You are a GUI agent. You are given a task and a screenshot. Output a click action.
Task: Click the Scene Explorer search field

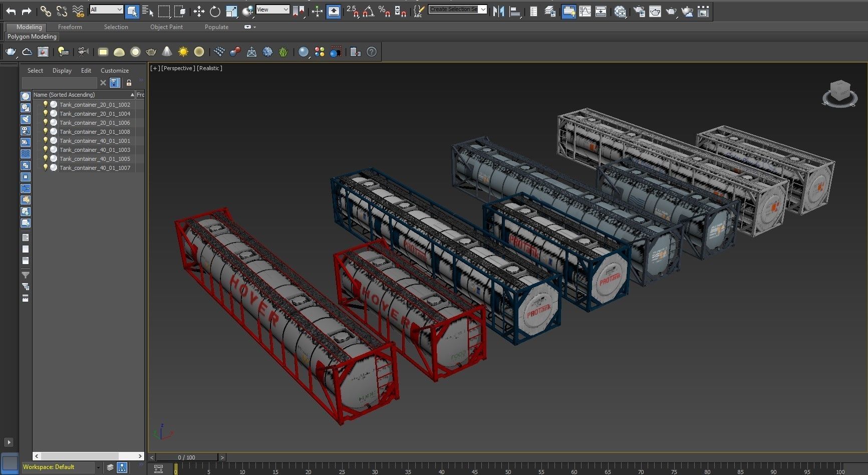(x=59, y=83)
